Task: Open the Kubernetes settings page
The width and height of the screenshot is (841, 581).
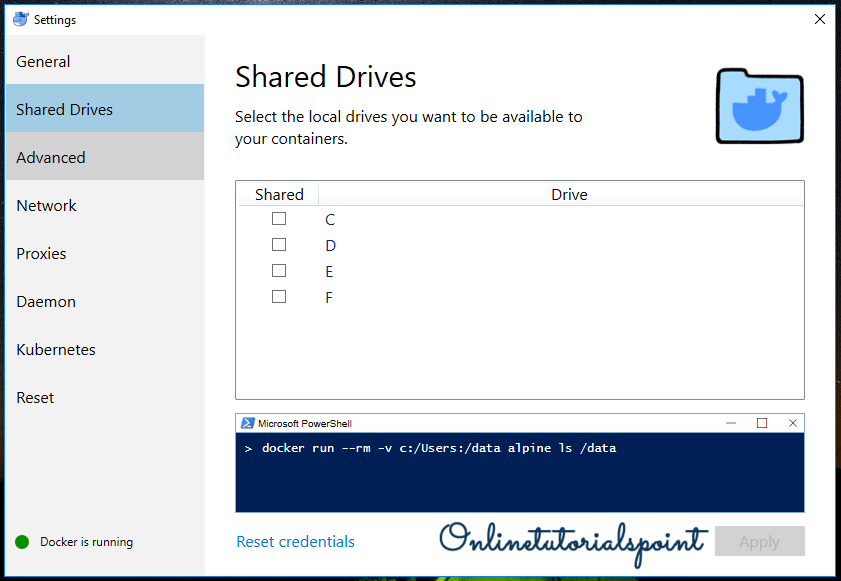Action: [56, 350]
